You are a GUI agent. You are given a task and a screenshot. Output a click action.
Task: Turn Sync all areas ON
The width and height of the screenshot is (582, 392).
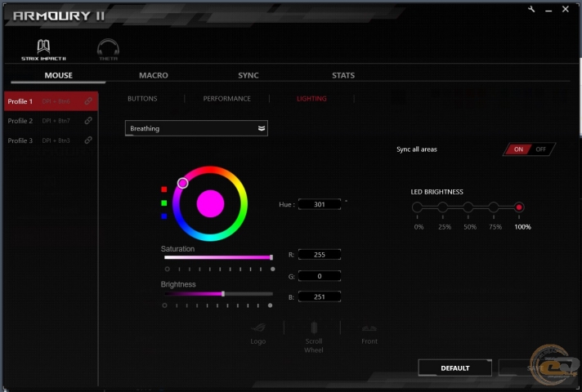[x=518, y=149]
